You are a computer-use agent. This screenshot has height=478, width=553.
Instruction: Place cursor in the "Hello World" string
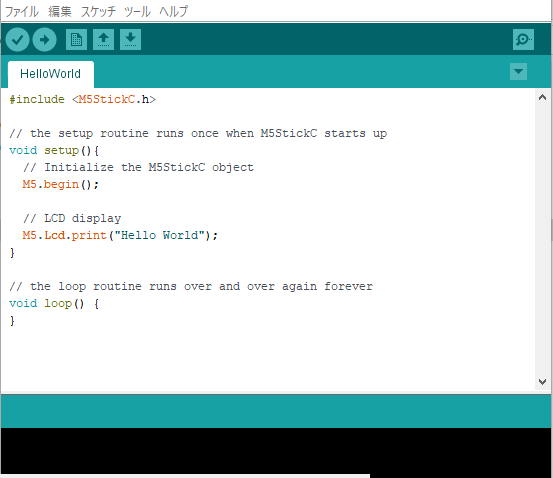pos(159,235)
